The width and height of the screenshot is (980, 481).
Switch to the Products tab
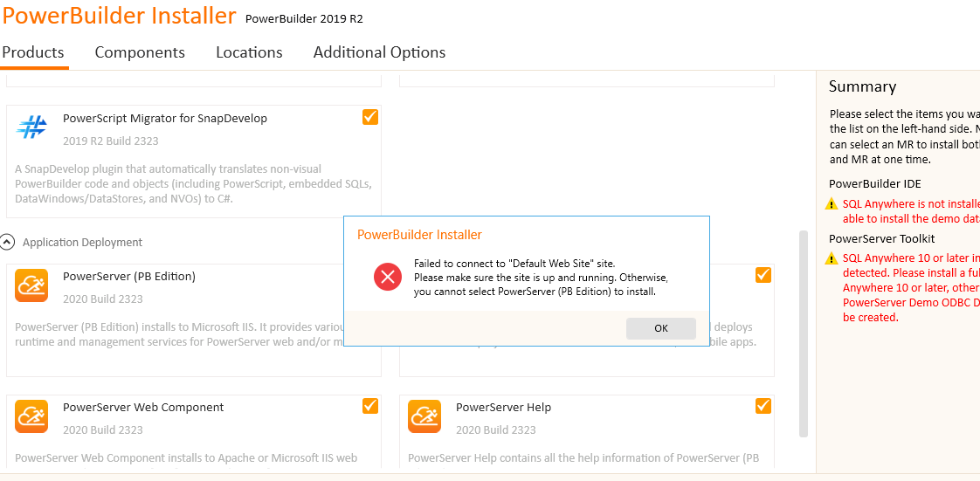coord(33,52)
